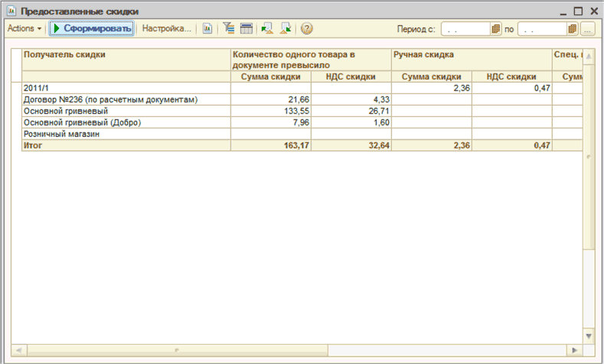Click the horizontal scrollbar right arrow
Viewport: 604px width, 364px height.
tap(576, 349)
